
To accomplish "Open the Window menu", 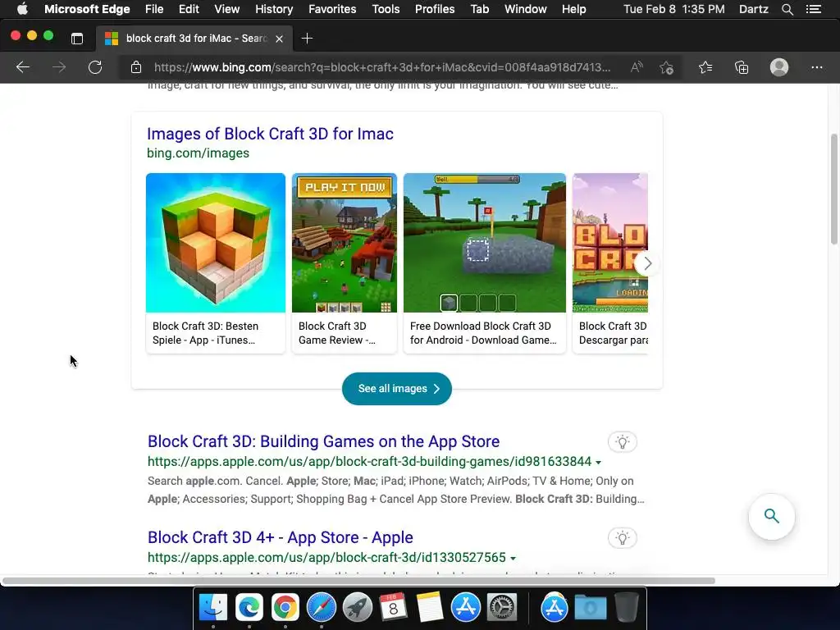I will pos(526,9).
